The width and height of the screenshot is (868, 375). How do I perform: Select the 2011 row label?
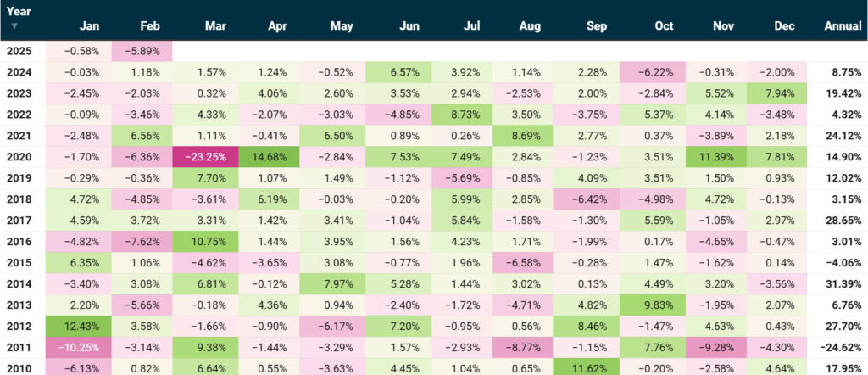tap(19, 346)
